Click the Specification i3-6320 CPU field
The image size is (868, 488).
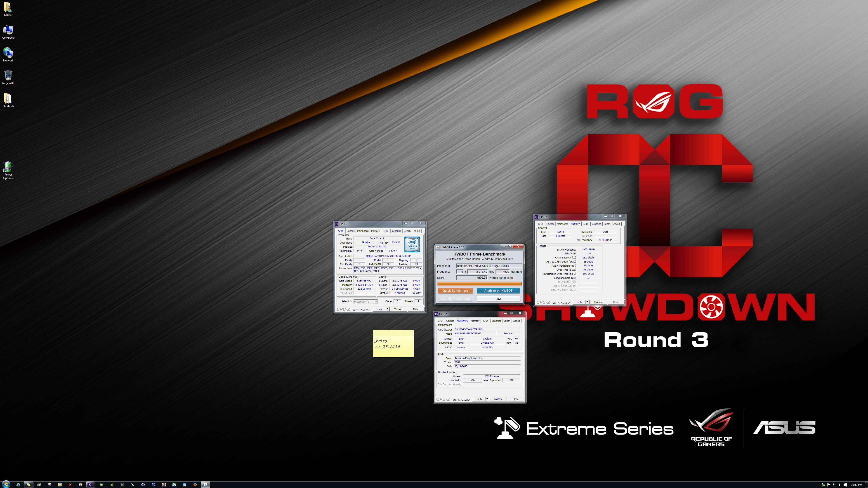coord(387,256)
